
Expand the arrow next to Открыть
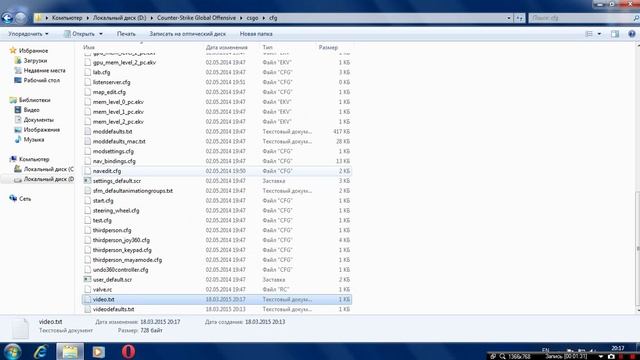pos(101,34)
